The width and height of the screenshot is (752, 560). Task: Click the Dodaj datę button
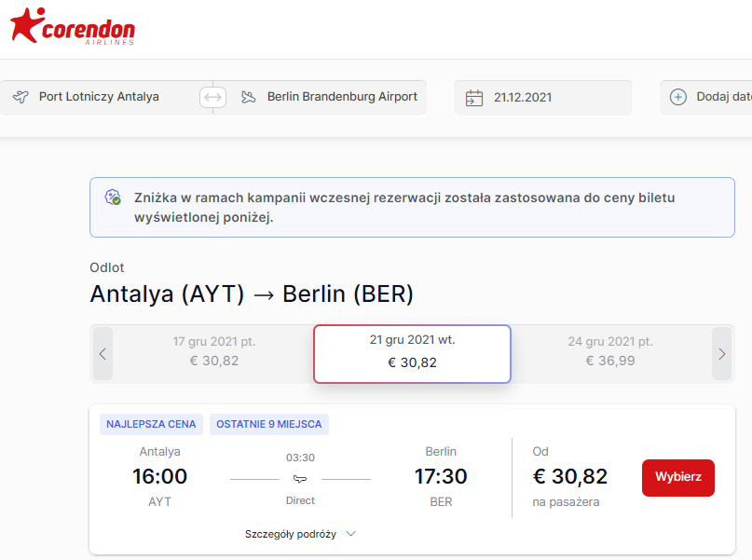[706, 97]
